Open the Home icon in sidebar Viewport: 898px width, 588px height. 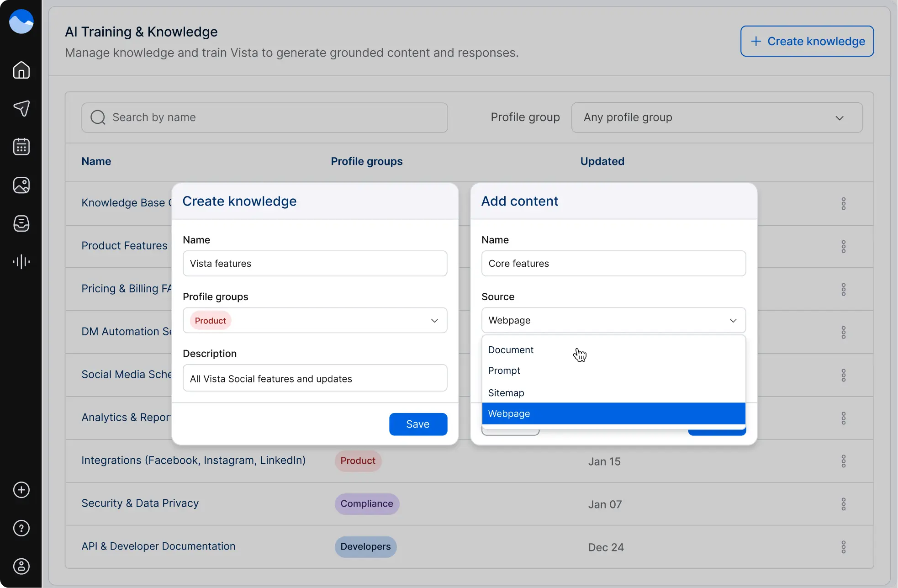coord(21,70)
